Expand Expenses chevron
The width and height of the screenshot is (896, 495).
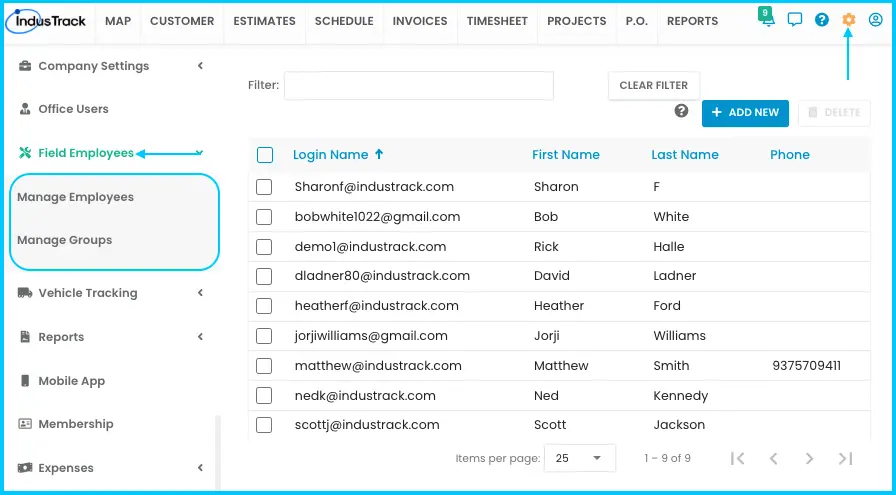coord(201,468)
